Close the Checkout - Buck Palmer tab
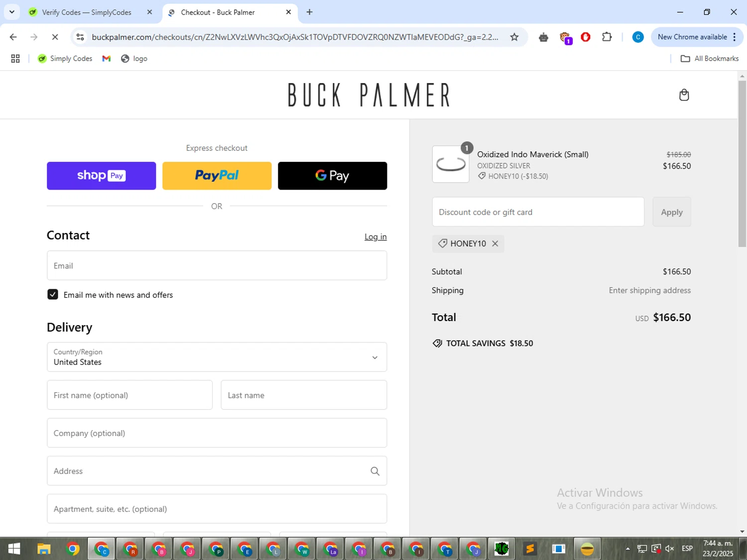 coord(288,12)
